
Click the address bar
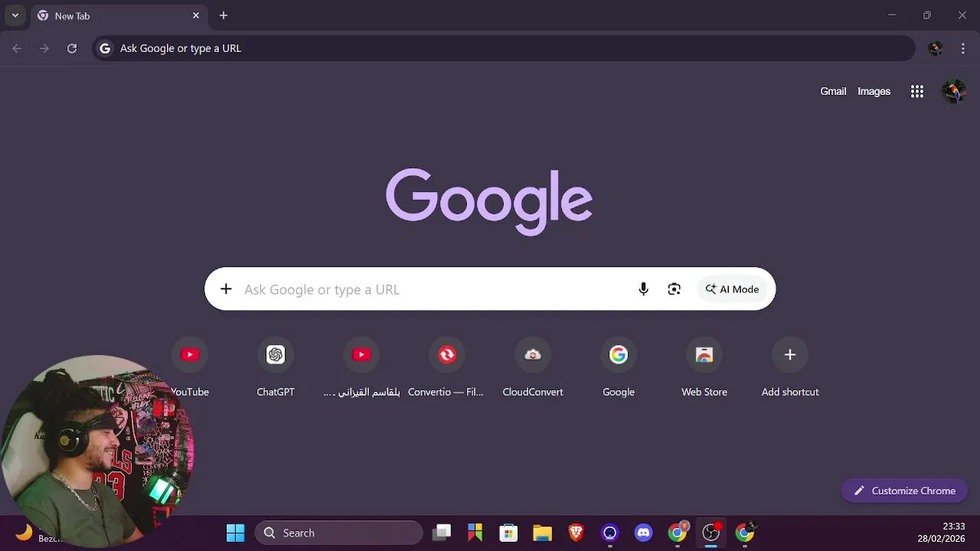tap(504, 48)
